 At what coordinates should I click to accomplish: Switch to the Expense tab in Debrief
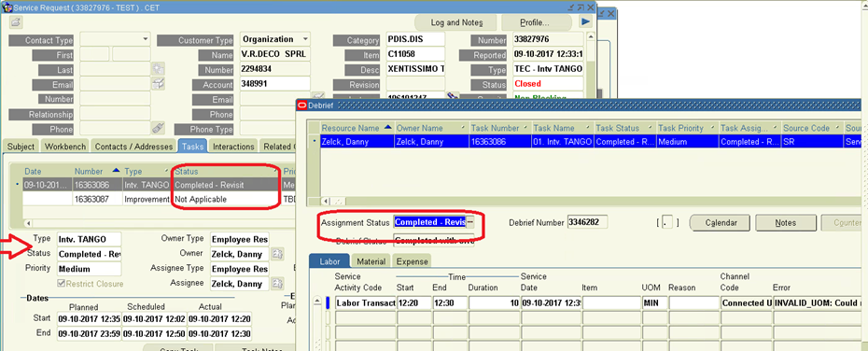(412, 261)
